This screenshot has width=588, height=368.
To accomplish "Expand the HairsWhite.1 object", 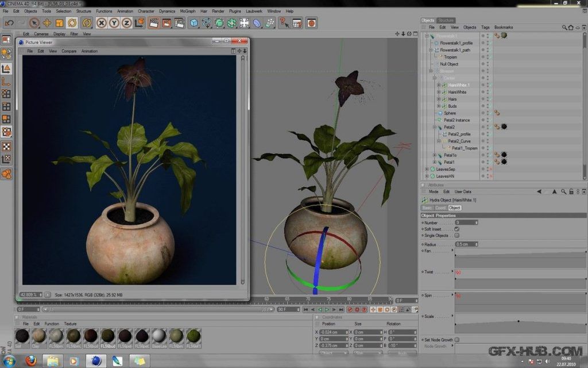I will click(438, 85).
